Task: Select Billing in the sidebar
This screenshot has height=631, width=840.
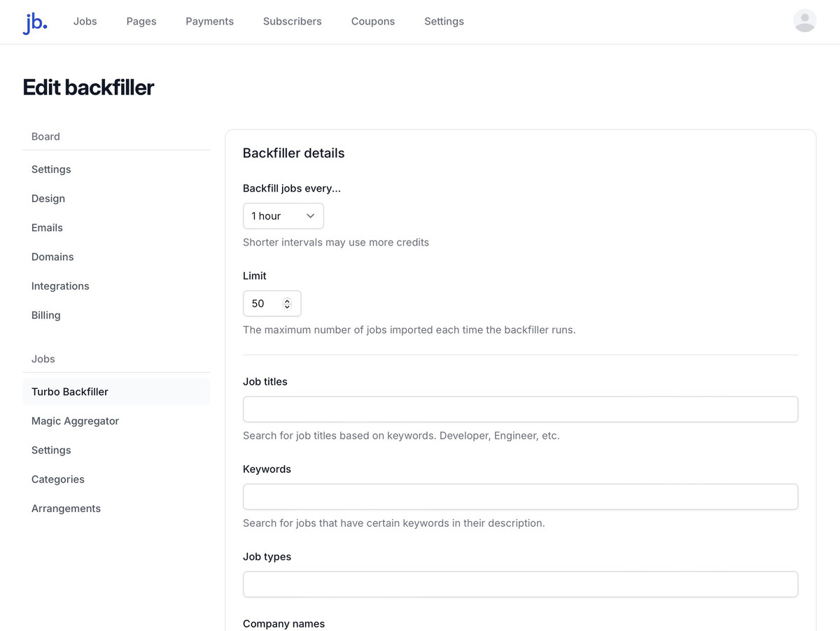Action: pyautogui.click(x=46, y=315)
